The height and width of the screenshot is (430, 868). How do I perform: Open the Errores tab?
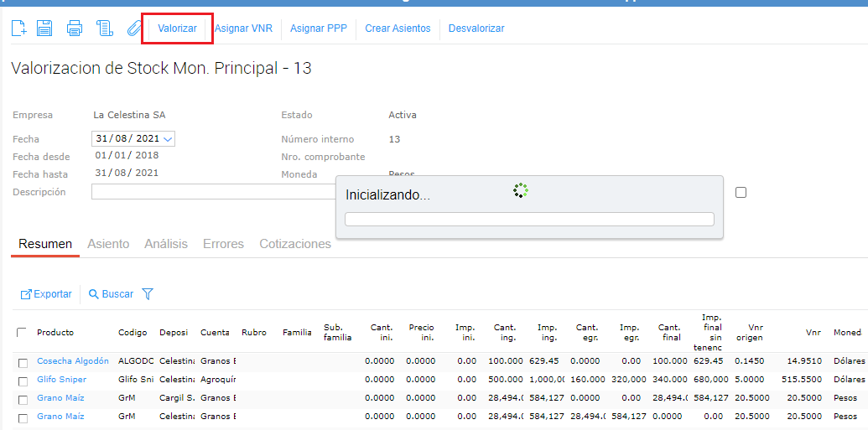223,244
